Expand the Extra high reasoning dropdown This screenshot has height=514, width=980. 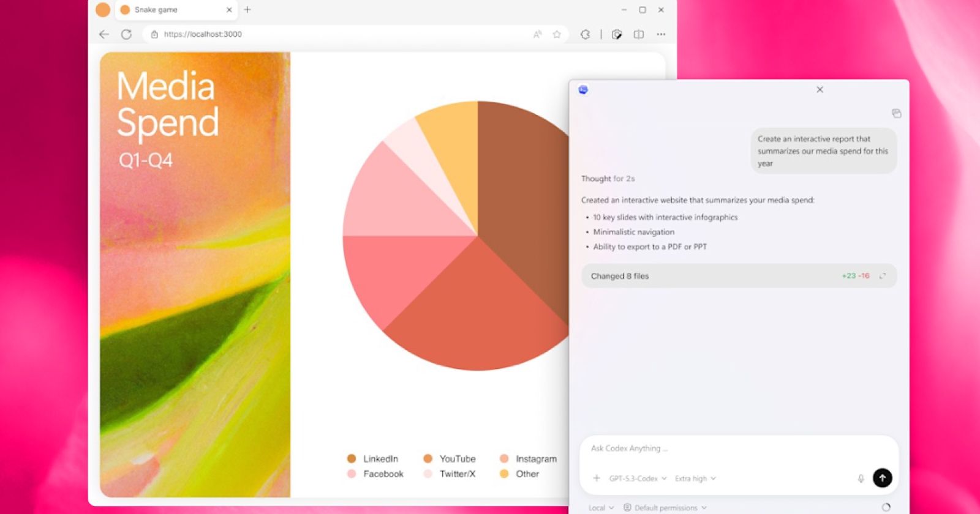(x=695, y=479)
